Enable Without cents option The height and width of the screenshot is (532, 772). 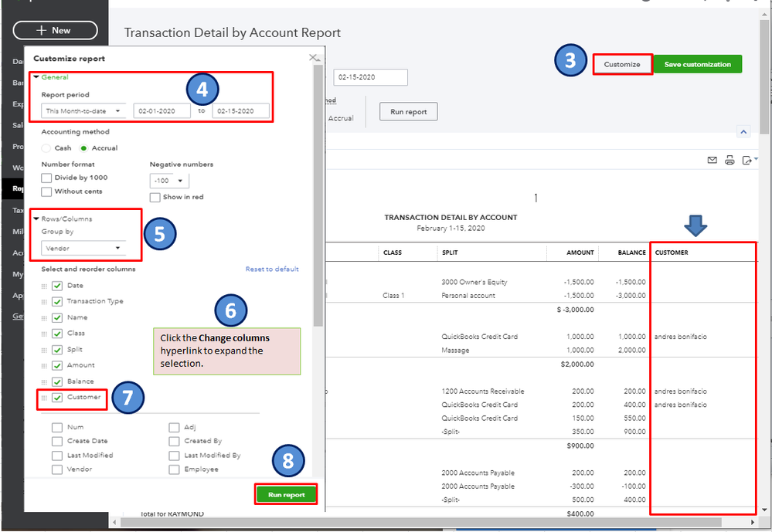(46, 191)
